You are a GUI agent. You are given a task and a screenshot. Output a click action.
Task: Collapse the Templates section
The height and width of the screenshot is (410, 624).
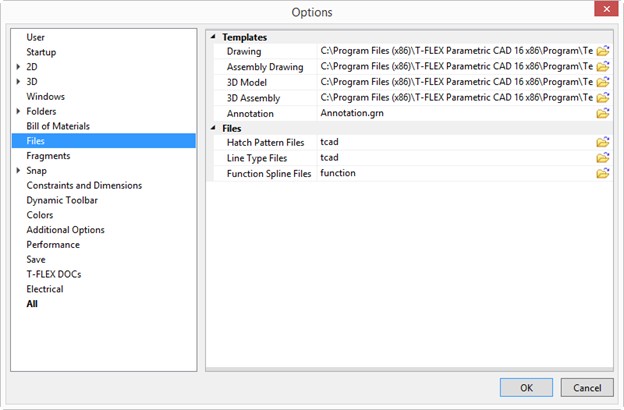click(213, 37)
